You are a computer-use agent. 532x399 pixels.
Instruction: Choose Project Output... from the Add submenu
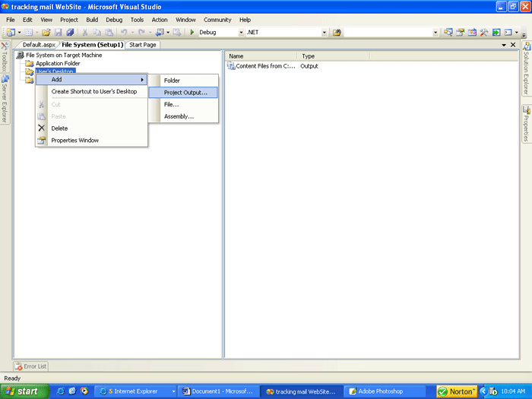click(x=183, y=93)
